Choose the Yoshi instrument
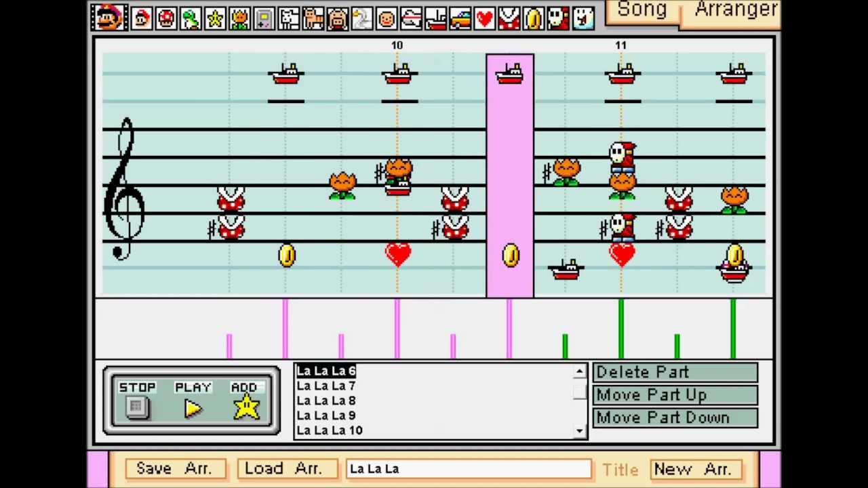The image size is (868, 488). coord(191,18)
